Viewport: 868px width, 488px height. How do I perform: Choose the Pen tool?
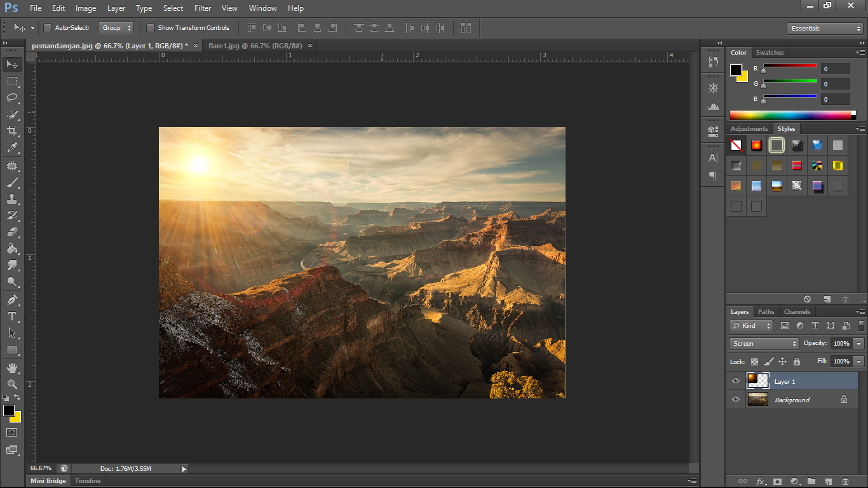[x=12, y=299]
